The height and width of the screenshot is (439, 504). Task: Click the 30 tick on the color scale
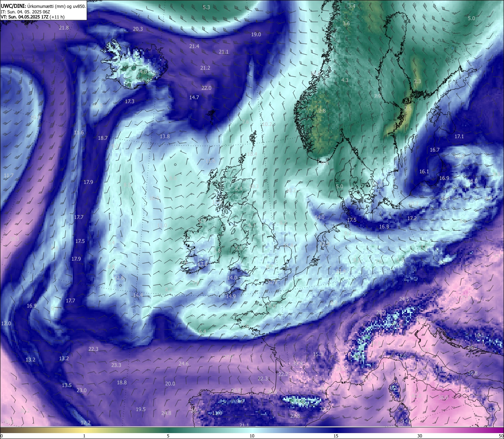point(420,436)
